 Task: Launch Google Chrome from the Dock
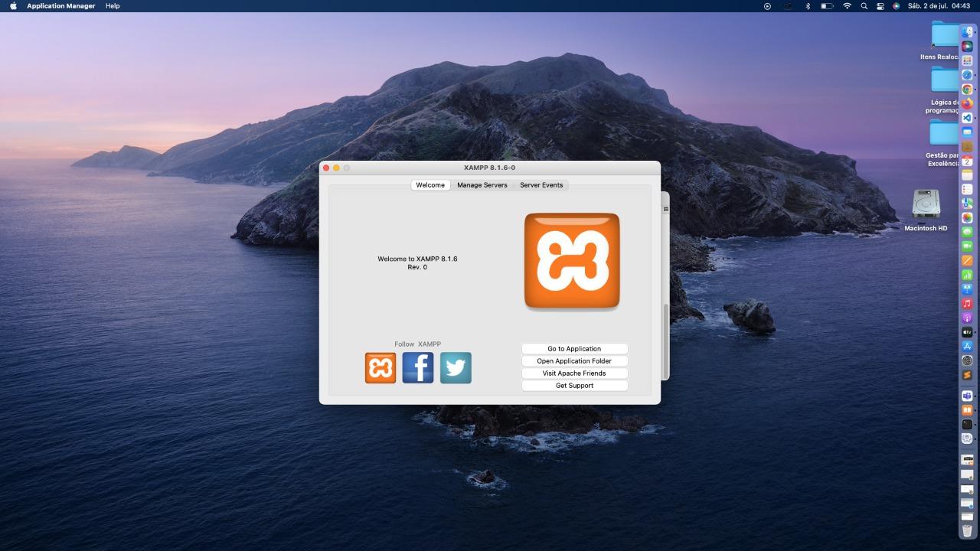(x=967, y=89)
